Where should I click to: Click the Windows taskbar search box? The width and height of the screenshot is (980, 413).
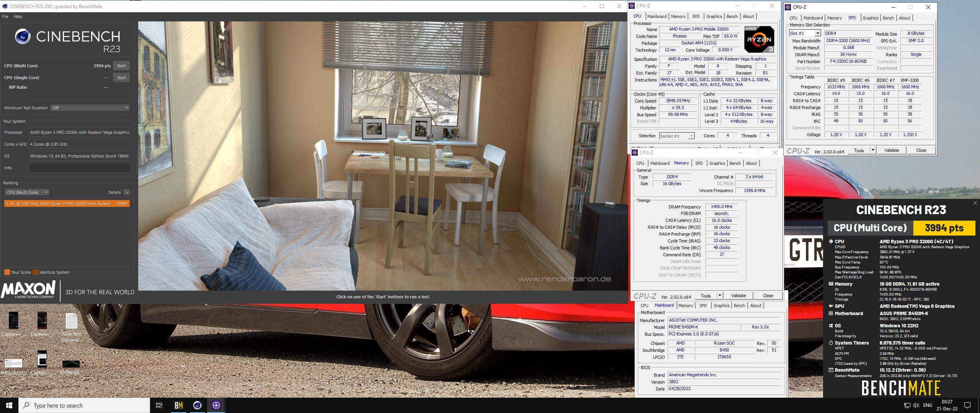(x=84, y=405)
